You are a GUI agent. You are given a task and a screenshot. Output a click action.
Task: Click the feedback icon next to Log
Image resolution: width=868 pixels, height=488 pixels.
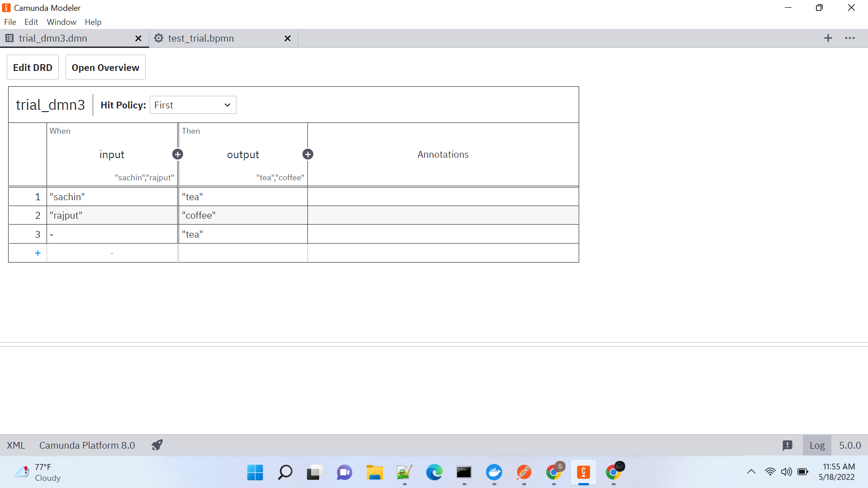[x=788, y=445]
